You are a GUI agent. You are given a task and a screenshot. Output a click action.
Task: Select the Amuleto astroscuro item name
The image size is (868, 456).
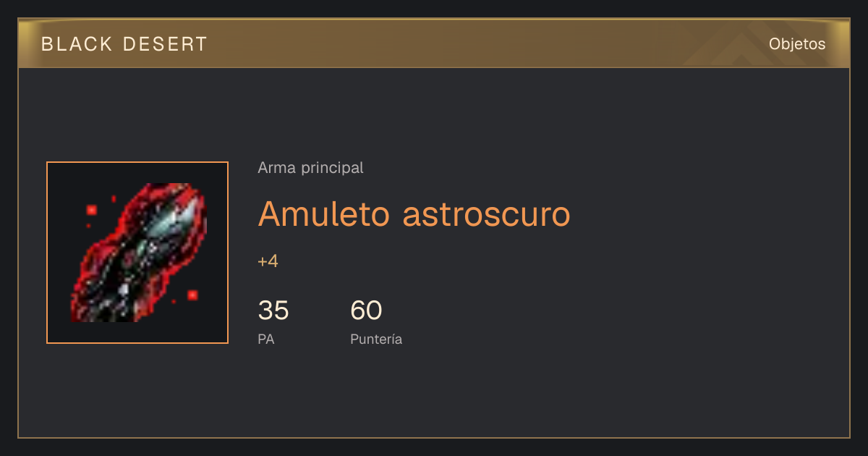pos(414,214)
